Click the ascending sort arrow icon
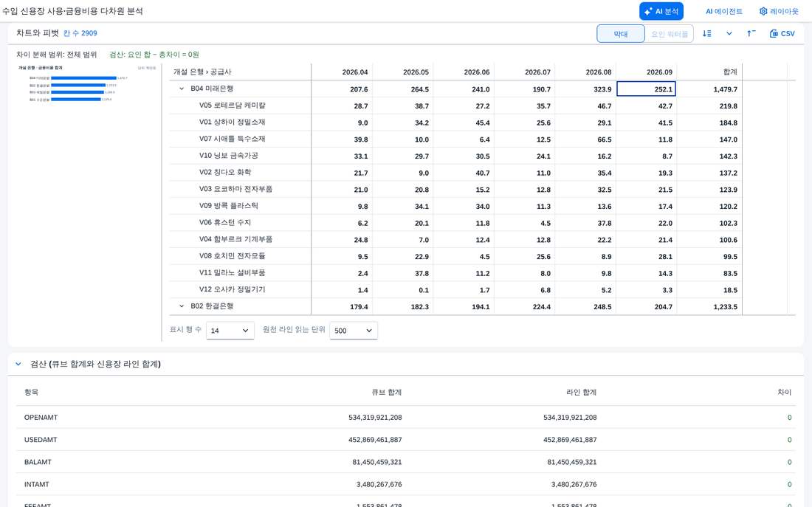This screenshot has width=812, height=507. point(751,34)
